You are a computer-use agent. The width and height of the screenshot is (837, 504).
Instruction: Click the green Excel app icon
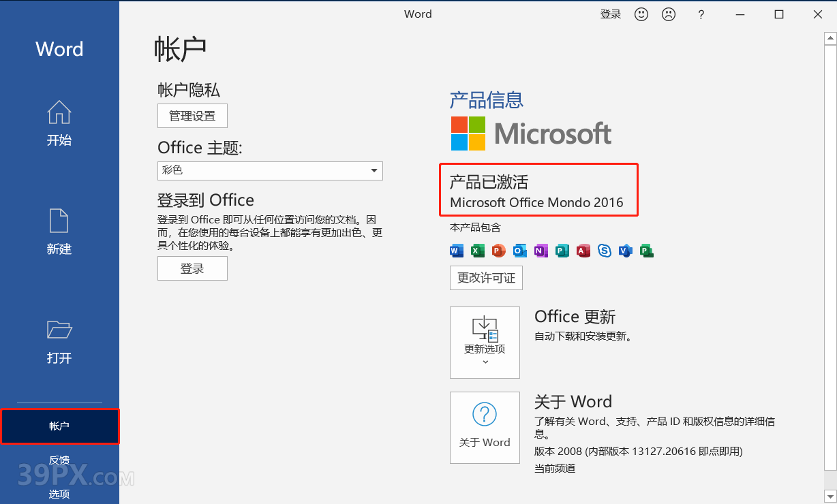click(x=478, y=251)
